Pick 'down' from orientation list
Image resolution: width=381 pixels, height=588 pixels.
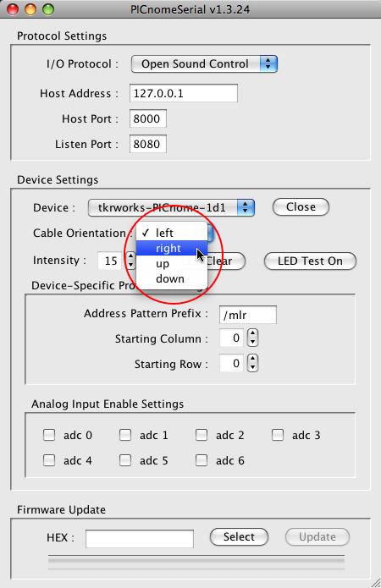pyautogui.click(x=172, y=279)
